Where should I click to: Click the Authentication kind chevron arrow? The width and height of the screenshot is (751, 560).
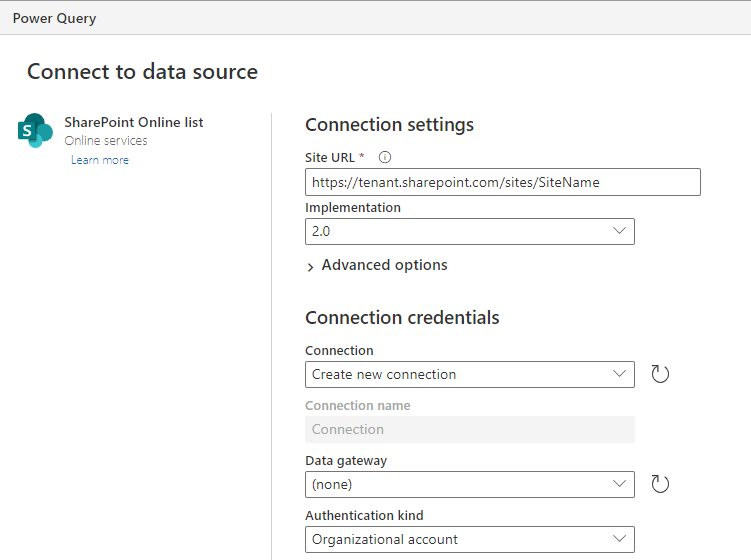(x=619, y=538)
